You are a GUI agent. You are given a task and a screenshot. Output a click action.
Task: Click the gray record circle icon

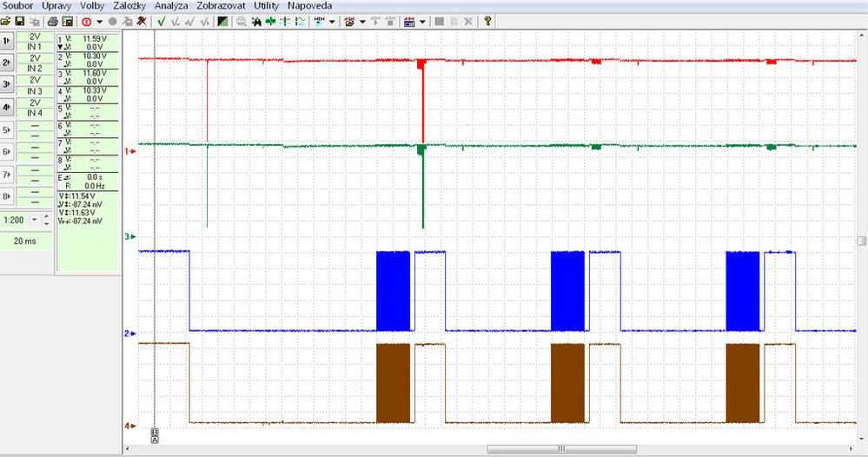[112, 22]
